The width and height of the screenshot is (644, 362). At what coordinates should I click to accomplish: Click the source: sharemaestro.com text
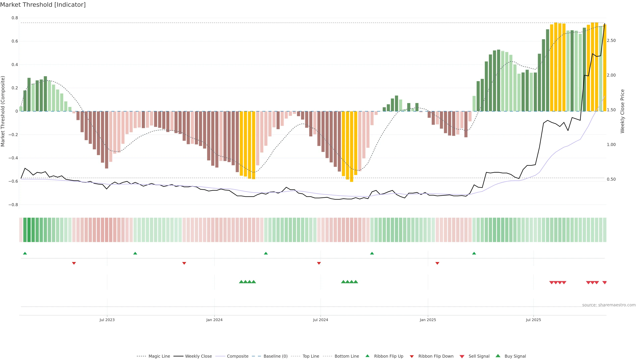click(x=609, y=305)
